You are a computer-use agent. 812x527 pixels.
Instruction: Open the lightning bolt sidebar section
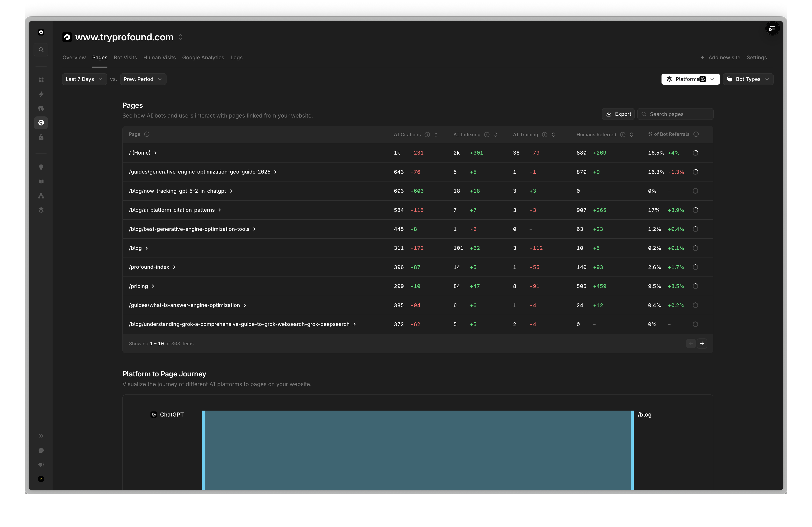coord(41,94)
